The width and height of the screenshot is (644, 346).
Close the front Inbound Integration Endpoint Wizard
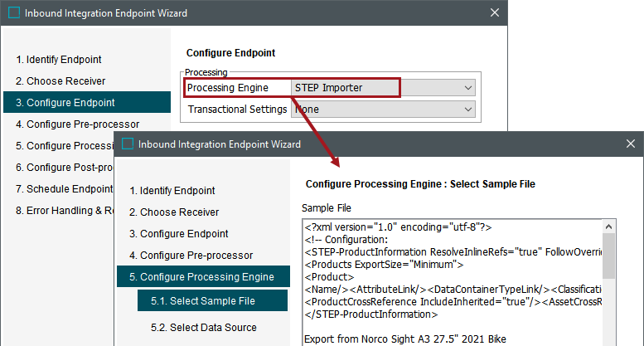tap(629, 144)
